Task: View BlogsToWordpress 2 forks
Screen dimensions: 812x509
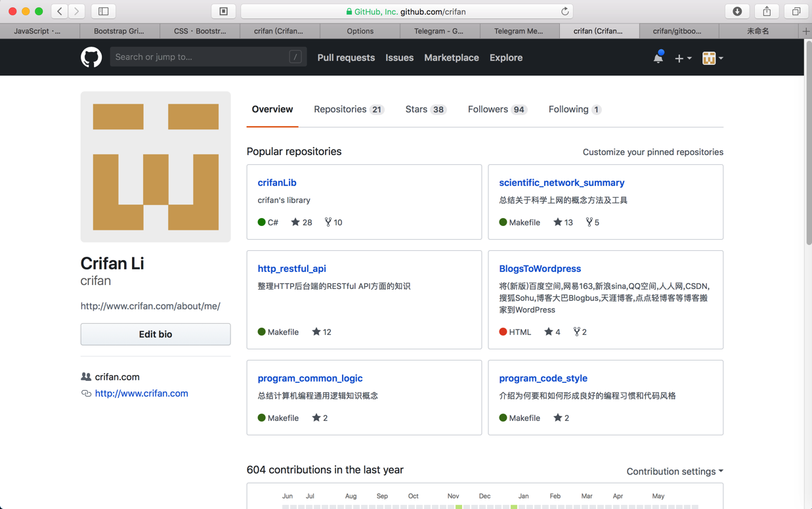Action: pos(580,332)
